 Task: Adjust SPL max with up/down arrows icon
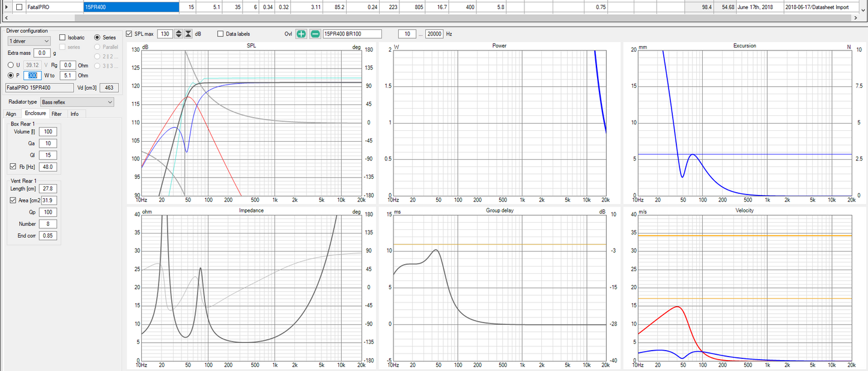point(178,34)
